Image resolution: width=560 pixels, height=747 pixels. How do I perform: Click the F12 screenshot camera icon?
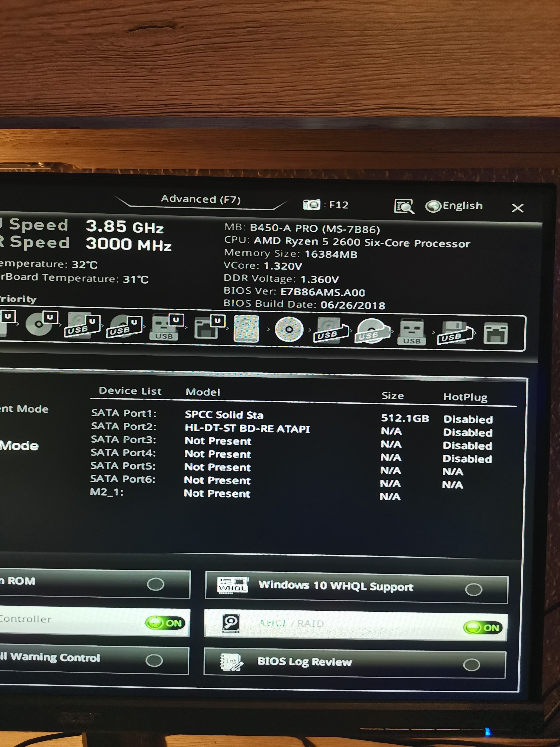[x=311, y=205]
